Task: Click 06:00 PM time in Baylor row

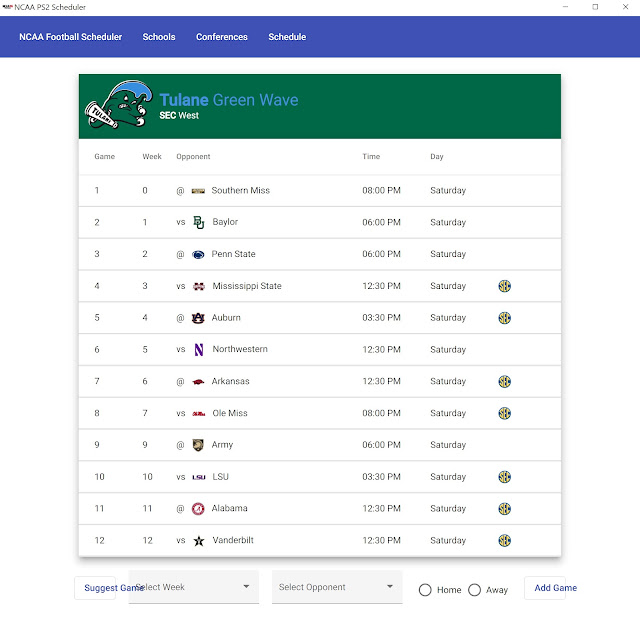Action: tap(381, 223)
